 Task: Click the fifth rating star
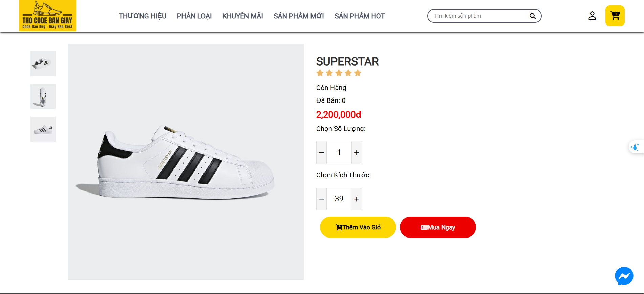tap(358, 73)
